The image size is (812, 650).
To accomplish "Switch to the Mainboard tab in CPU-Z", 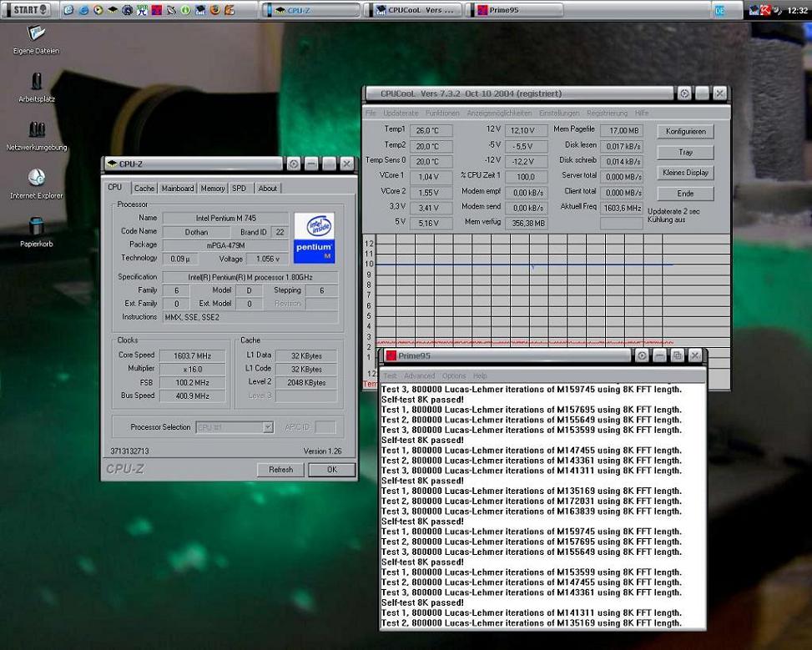I will click(177, 189).
